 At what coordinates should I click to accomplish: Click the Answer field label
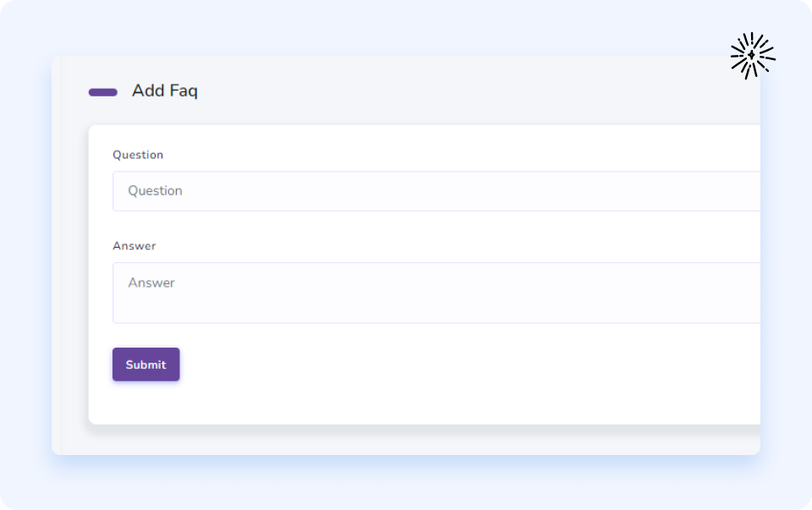click(x=134, y=246)
